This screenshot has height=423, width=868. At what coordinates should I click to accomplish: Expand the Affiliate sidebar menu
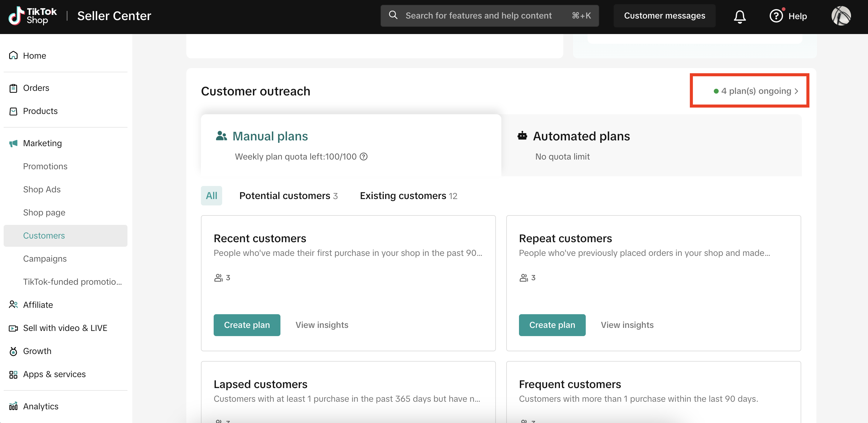(38, 304)
